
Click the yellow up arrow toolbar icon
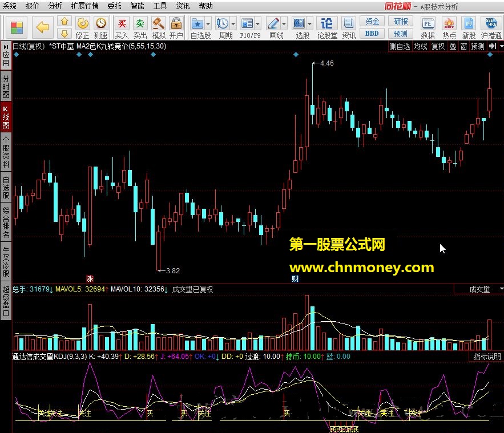(x=64, y=21)
